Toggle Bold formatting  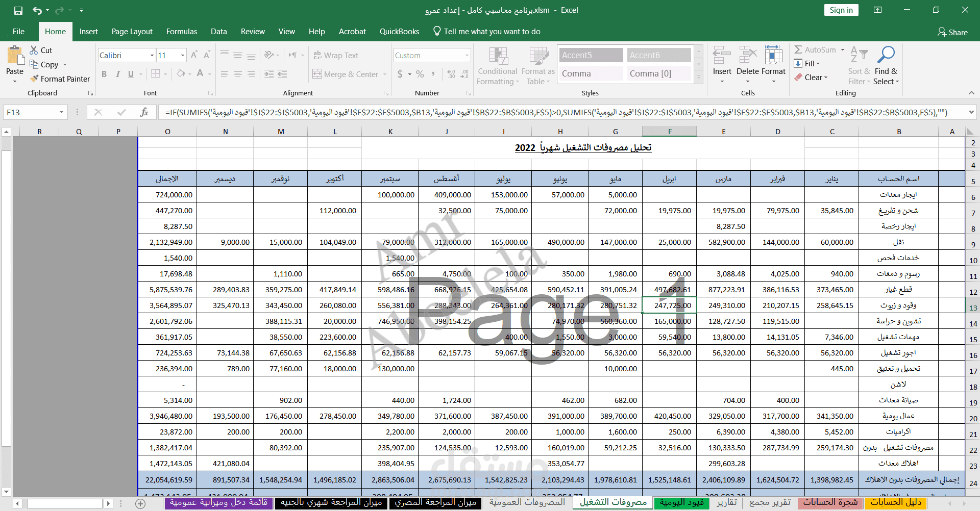(x=104, y=74)
